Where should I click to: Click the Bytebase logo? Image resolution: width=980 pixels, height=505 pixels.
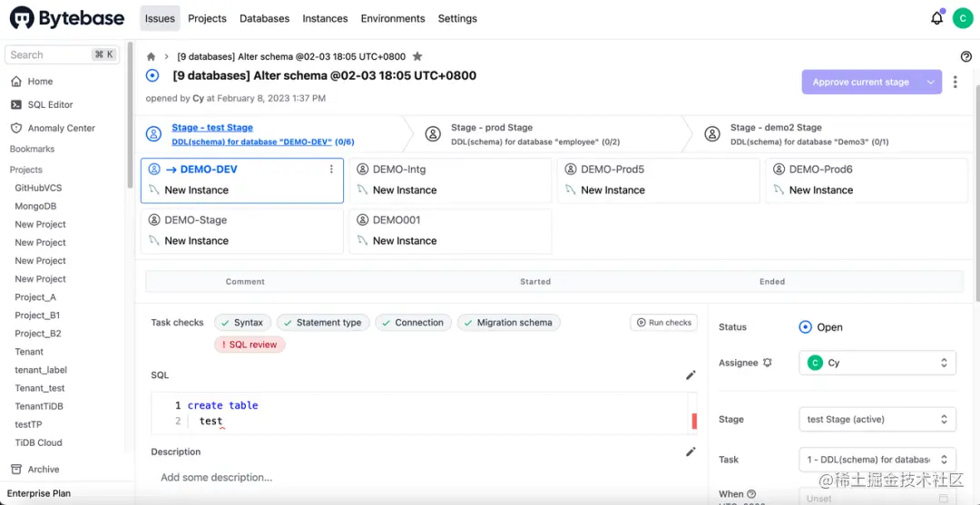click(x=67, y=18)
